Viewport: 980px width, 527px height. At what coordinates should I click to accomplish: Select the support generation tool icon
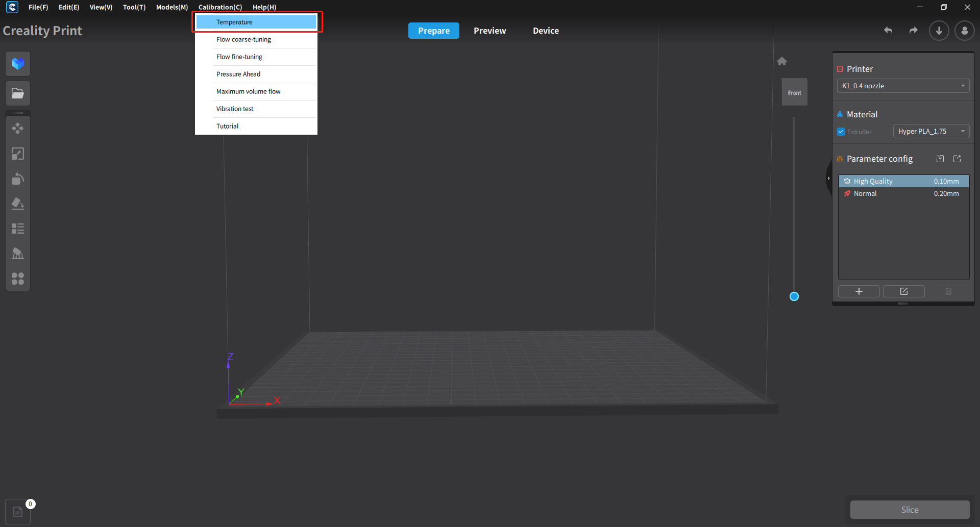point(18,254)
